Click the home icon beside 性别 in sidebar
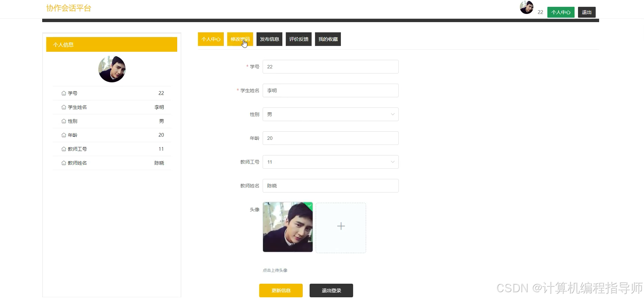Screen dimensions: 644x299 coord(64,121)
